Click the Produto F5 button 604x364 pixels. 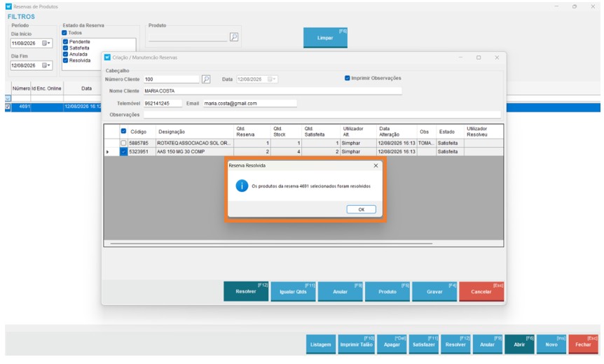(387, 291)
